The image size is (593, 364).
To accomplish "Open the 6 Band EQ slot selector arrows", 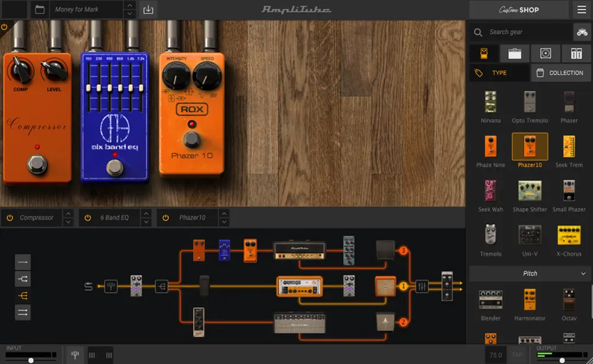I will pos(146,218).
